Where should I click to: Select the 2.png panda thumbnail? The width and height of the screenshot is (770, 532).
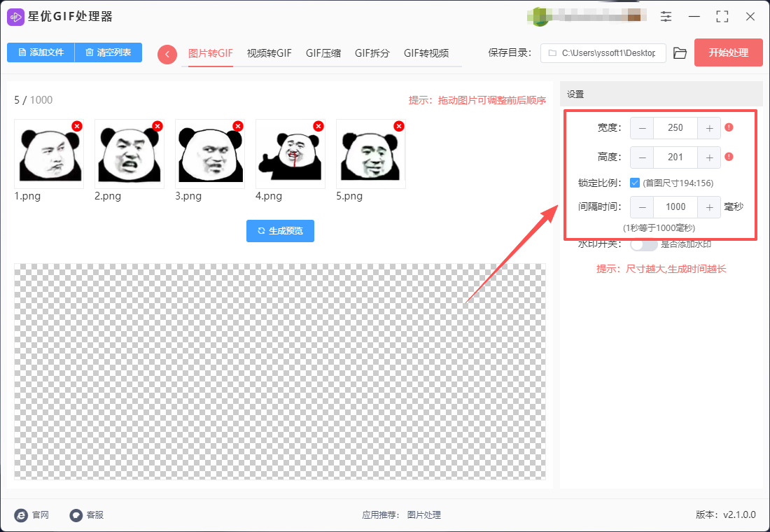129,154
